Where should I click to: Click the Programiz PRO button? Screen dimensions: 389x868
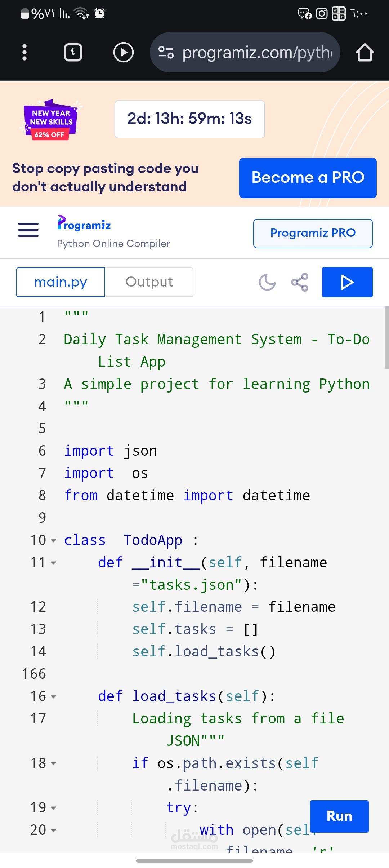[313, 233]
